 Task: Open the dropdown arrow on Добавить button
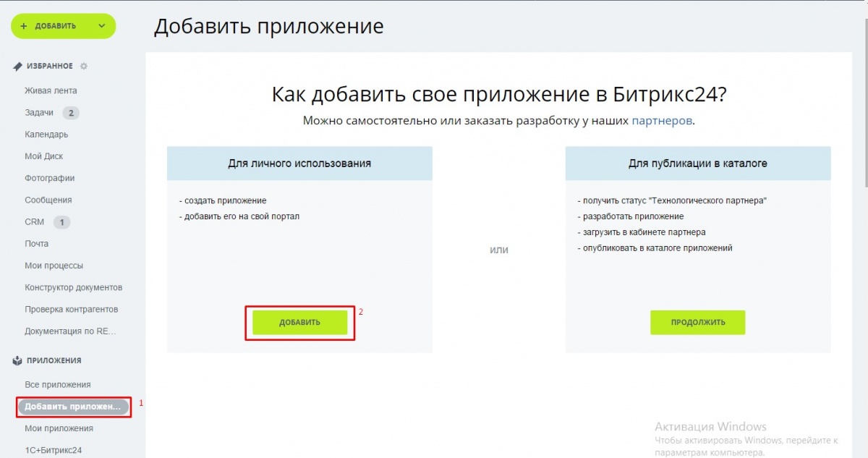click(101, 26)
